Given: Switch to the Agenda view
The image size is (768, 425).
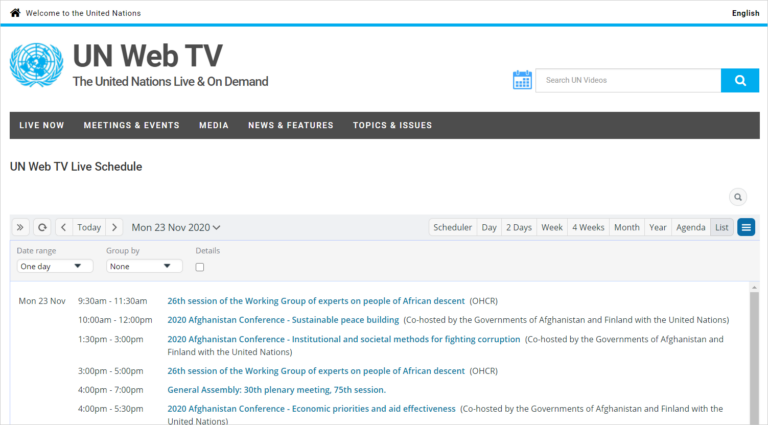Looking at the screenshot, I should [691, 227].
